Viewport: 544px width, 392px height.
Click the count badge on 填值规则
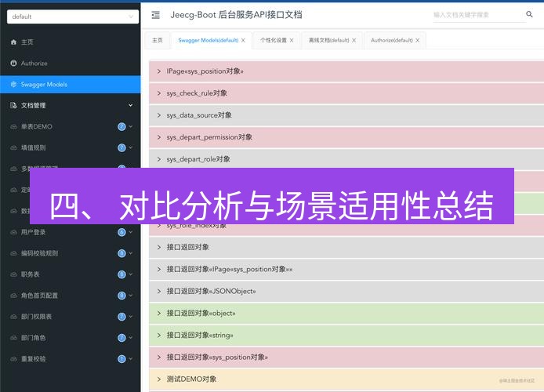[121, 147]
